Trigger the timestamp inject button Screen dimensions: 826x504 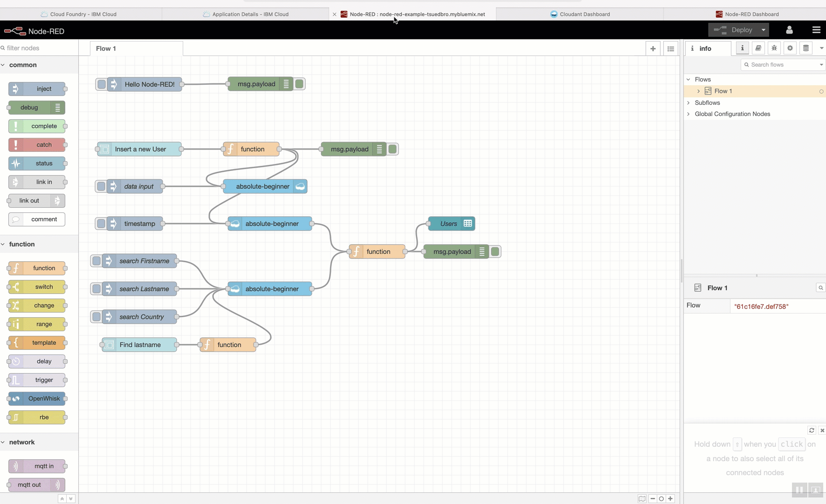click(101, 224)
